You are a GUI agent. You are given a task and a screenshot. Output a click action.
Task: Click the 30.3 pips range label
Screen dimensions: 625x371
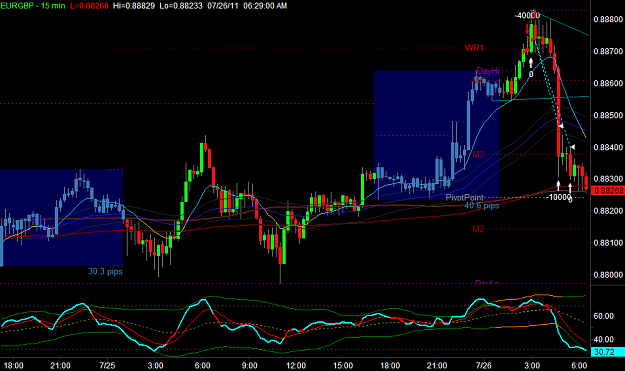pos(105,271)
